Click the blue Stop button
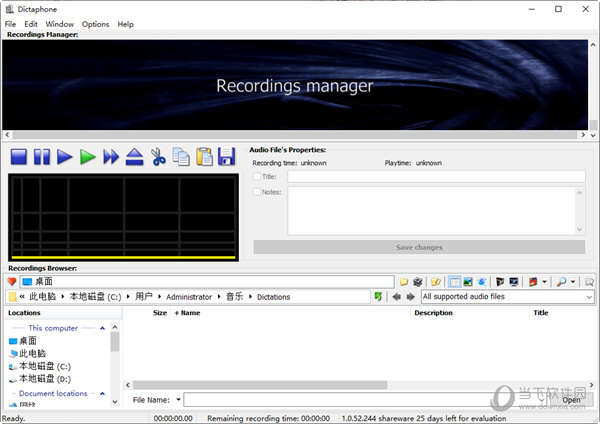Viewport: 600px width, 424px height. click(19, 157)
